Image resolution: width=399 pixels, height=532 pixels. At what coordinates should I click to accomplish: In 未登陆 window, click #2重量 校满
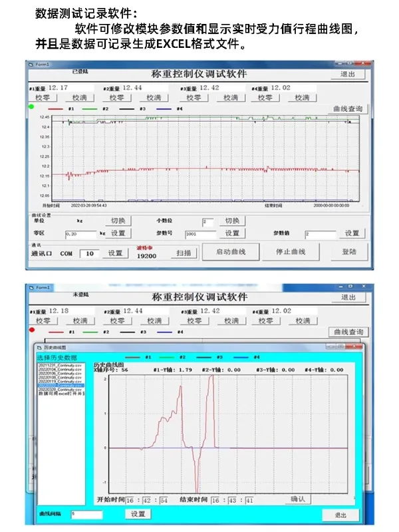154,321
